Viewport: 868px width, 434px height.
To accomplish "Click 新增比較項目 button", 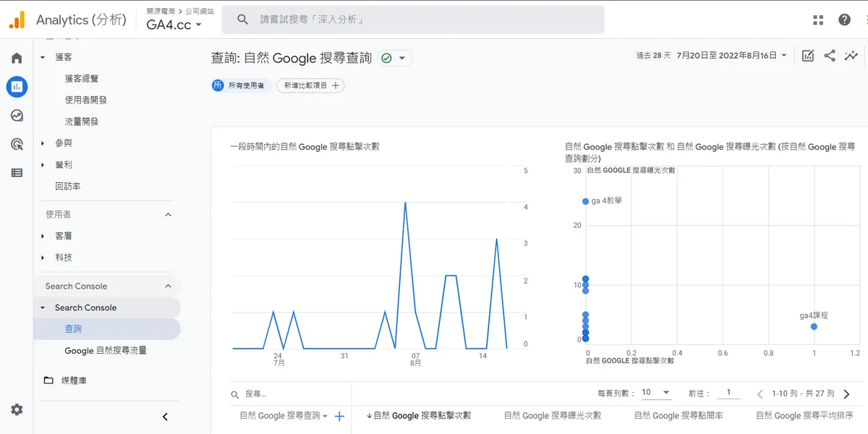I will point(310,85).
